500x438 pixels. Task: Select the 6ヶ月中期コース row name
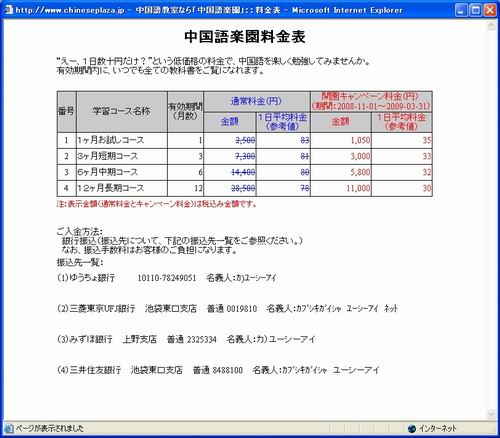pos(107,172)
